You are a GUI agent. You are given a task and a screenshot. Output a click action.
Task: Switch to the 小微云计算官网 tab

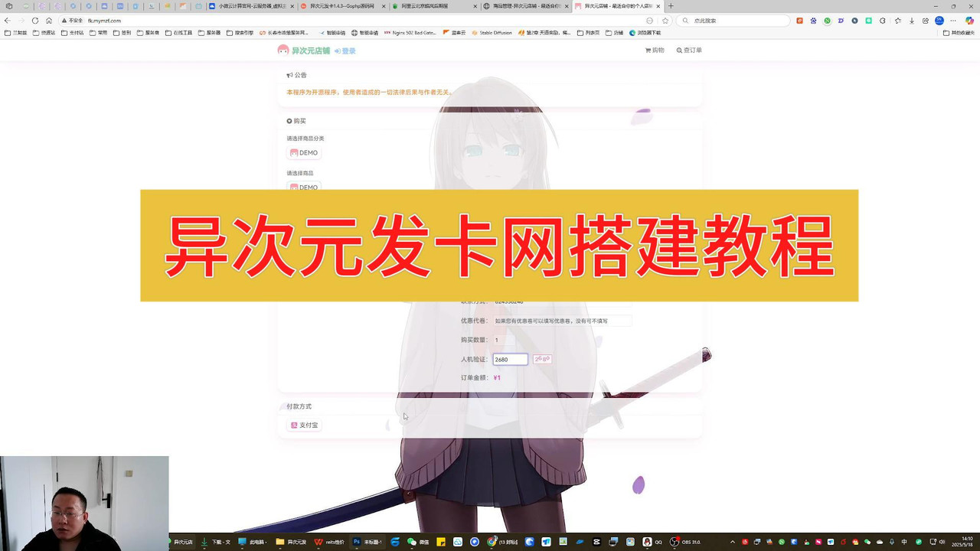click(x=250, y=6)
